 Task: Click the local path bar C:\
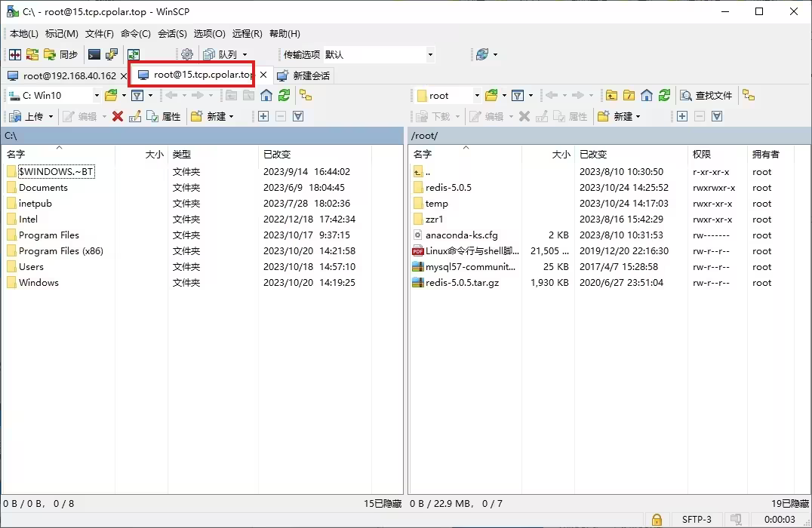pos(202,136)
